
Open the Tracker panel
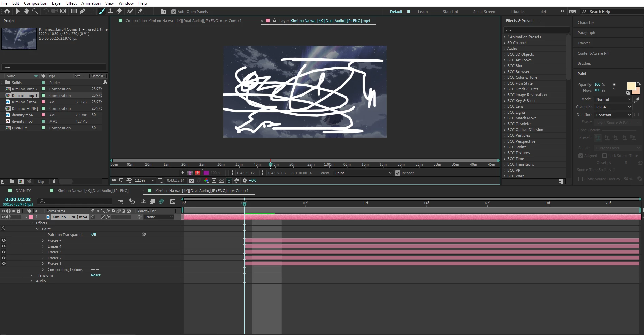tap(584, 43)
